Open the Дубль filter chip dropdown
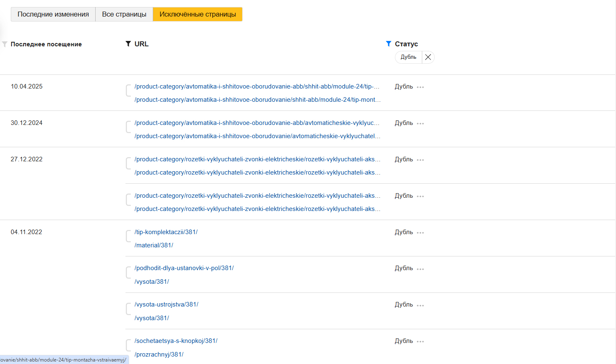The height and width of the screenshot is (364, 616). point(408,57)
